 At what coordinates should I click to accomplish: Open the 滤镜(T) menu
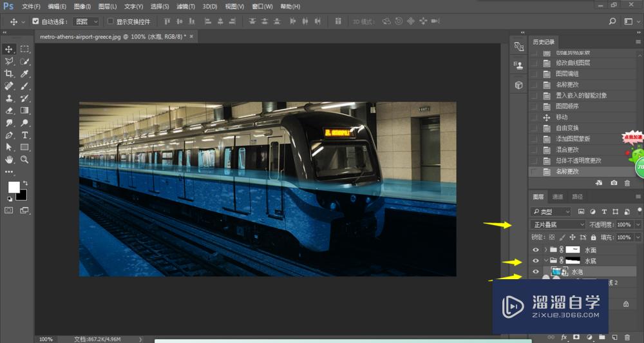(185, 6)
